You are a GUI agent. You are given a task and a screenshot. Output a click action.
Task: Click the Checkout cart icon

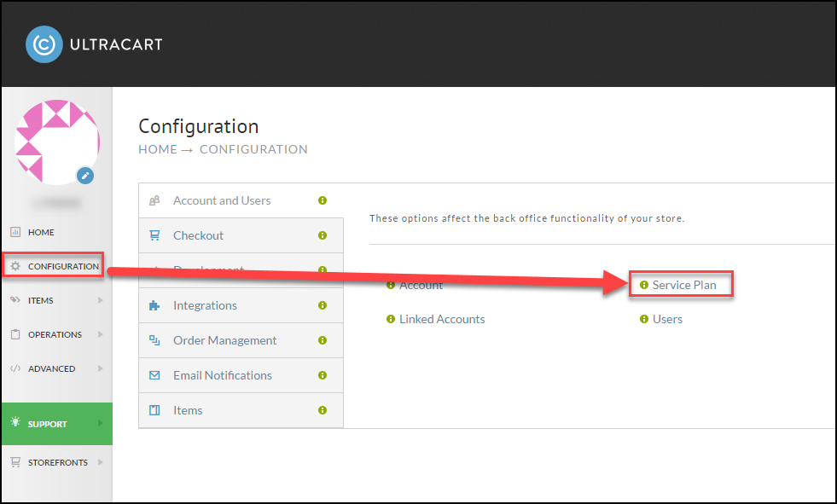pos(154,235)
